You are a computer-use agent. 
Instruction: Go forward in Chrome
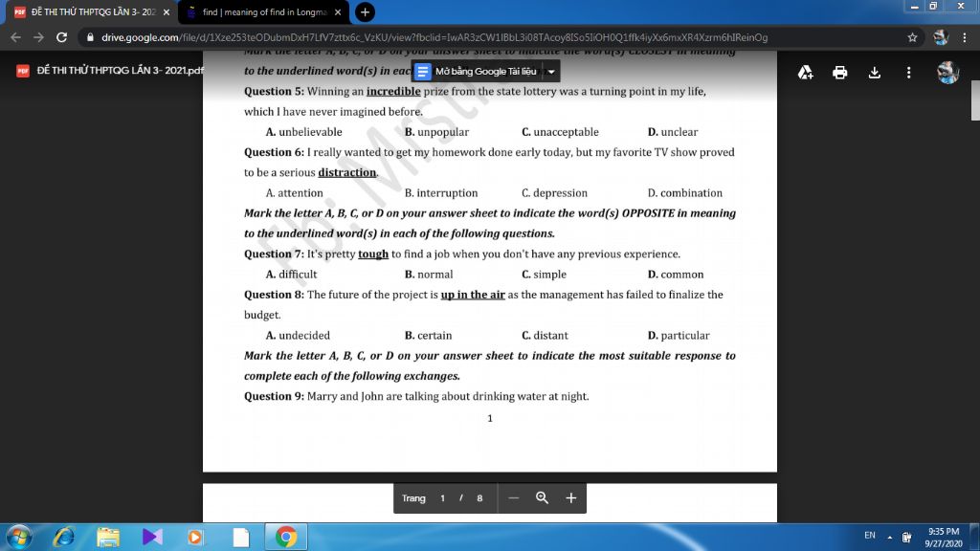(x=38, y=37)
